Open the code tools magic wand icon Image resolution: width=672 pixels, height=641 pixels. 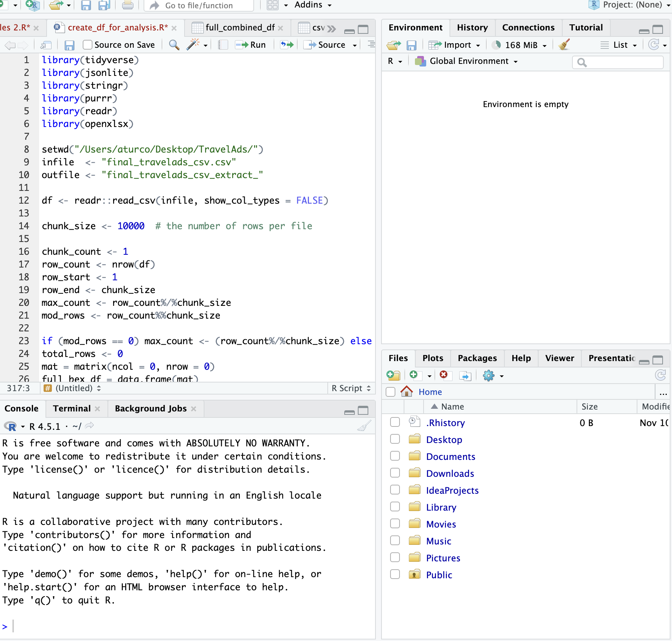click(192, 45)
